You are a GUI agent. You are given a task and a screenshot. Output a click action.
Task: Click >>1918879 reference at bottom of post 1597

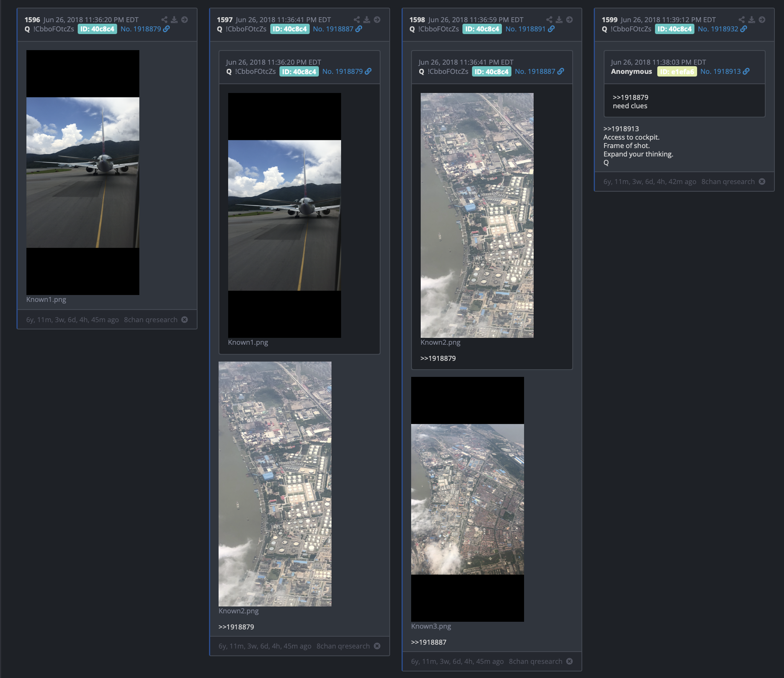click(x=236, y=627)
